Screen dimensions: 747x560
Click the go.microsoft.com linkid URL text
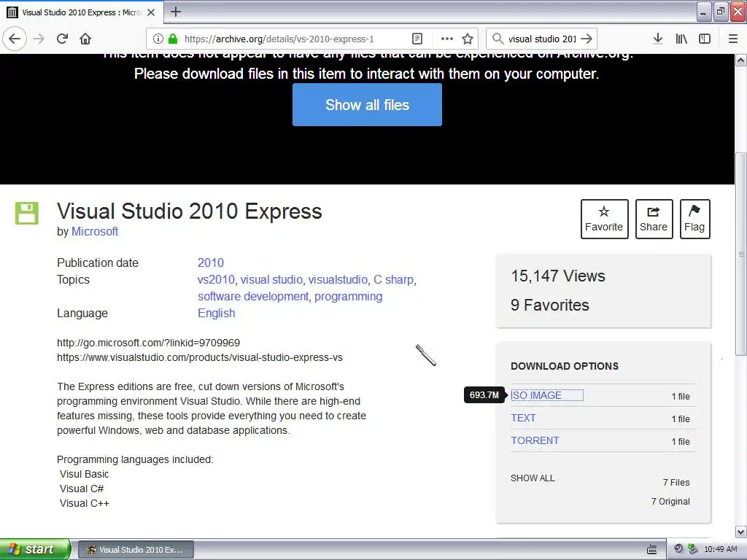coord(148,343)
